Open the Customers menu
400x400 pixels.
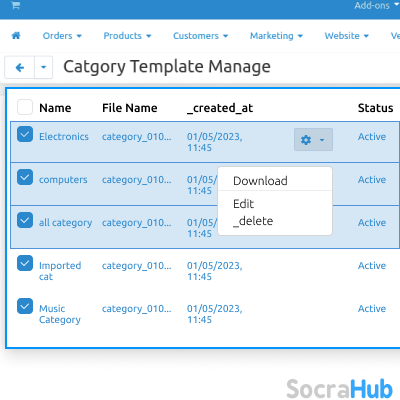[200, 36]
